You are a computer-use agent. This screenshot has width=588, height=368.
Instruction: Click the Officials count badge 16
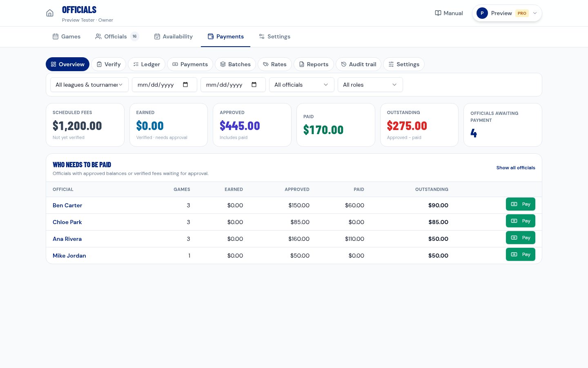point(135,36)
